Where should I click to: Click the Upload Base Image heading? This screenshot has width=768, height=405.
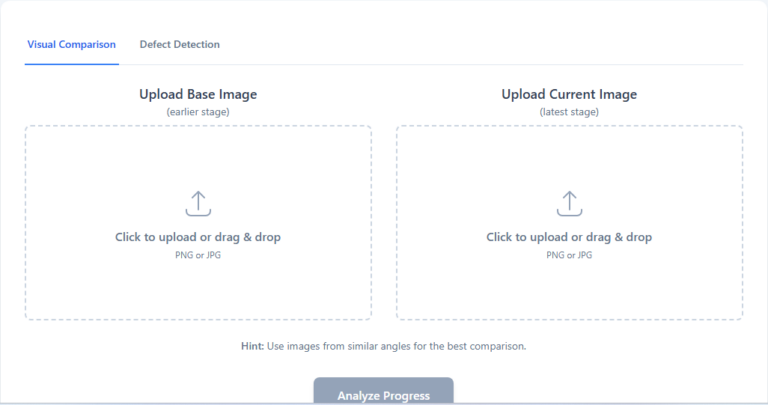point(198,94)
